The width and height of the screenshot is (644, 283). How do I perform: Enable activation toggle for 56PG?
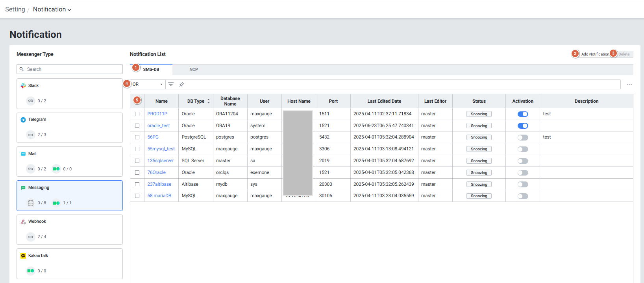(522, 137)
